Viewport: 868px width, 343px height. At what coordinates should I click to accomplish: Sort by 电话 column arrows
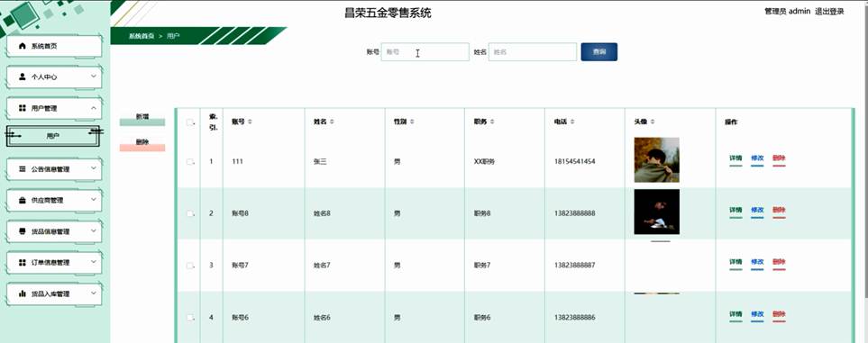coord(571,122)
